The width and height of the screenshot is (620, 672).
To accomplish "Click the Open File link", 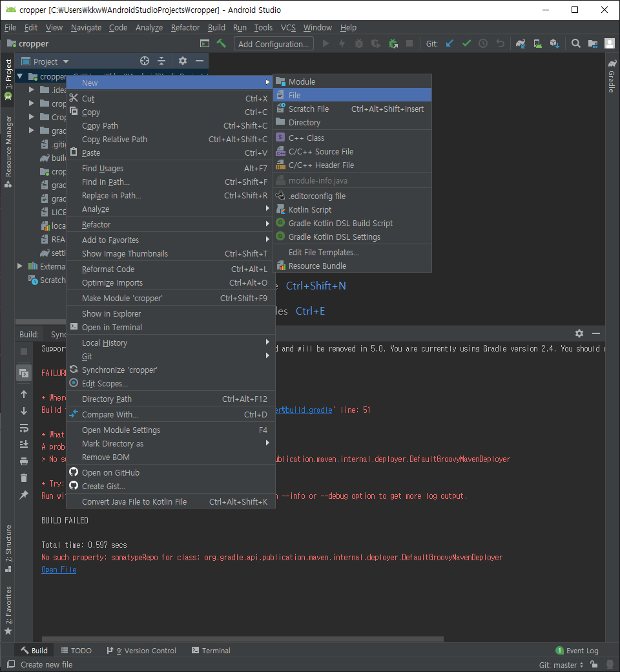I will pyautogui.click(x=59, y=569).
